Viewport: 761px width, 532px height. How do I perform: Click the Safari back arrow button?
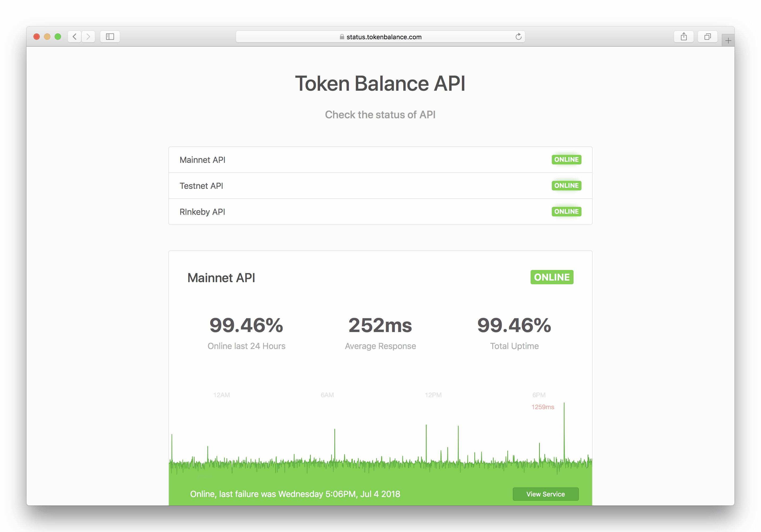pyautogui.click(x=75, y=36)
